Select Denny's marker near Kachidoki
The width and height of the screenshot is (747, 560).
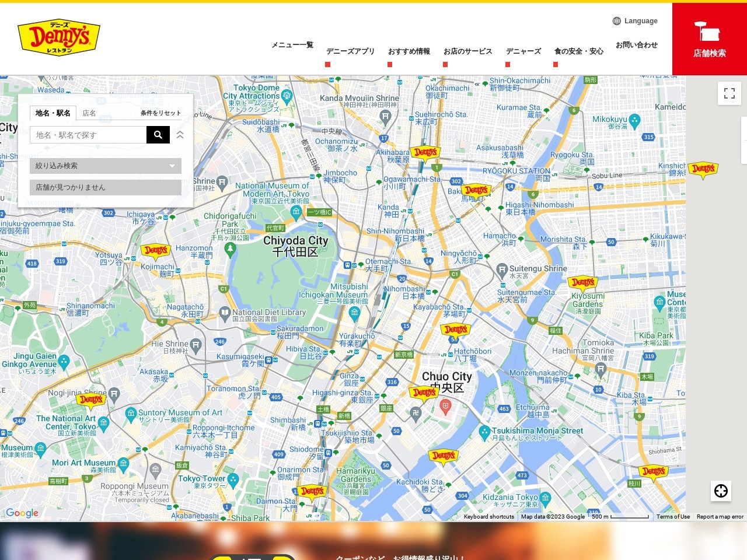(444, 457)
